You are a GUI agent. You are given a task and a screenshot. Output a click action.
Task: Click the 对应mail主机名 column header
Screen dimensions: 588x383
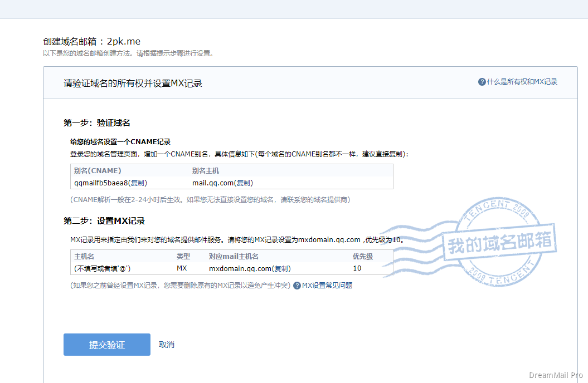[x=234, y=257]
